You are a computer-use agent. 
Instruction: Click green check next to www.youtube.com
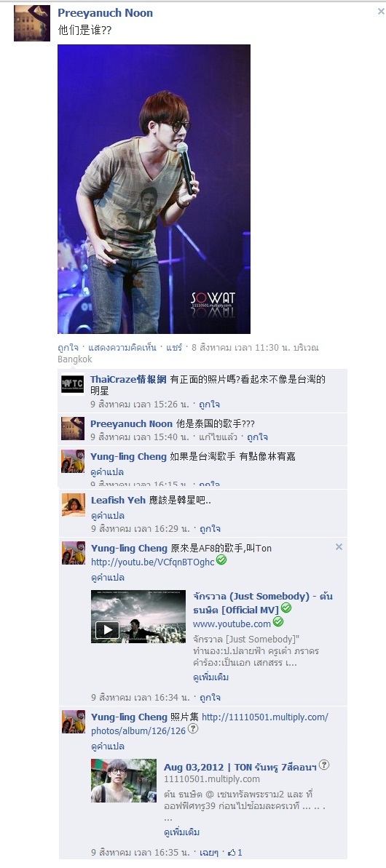(x=278, y=622)
